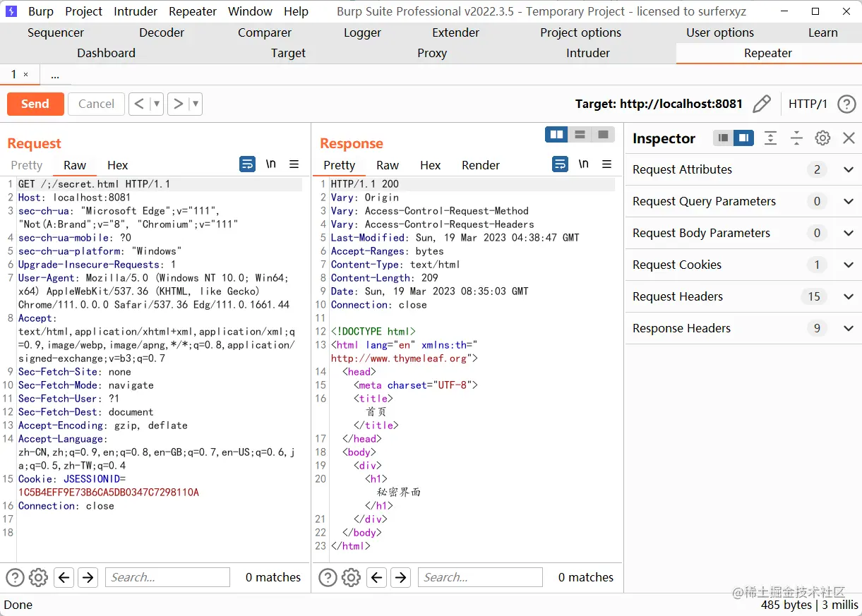Open Response search settings gear
Image resolution: width=862 pixels, height=616 pixels.
coord(351,578)
